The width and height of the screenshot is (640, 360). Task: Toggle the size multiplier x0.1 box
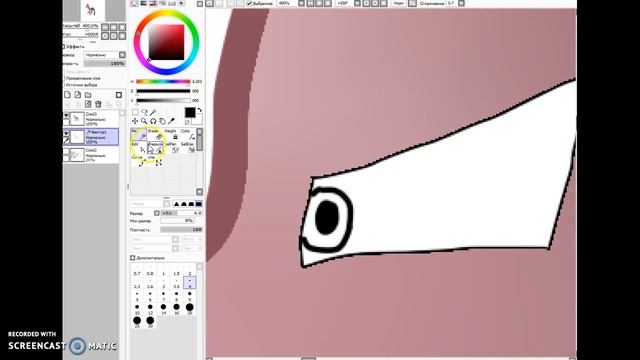pos(169,213)
